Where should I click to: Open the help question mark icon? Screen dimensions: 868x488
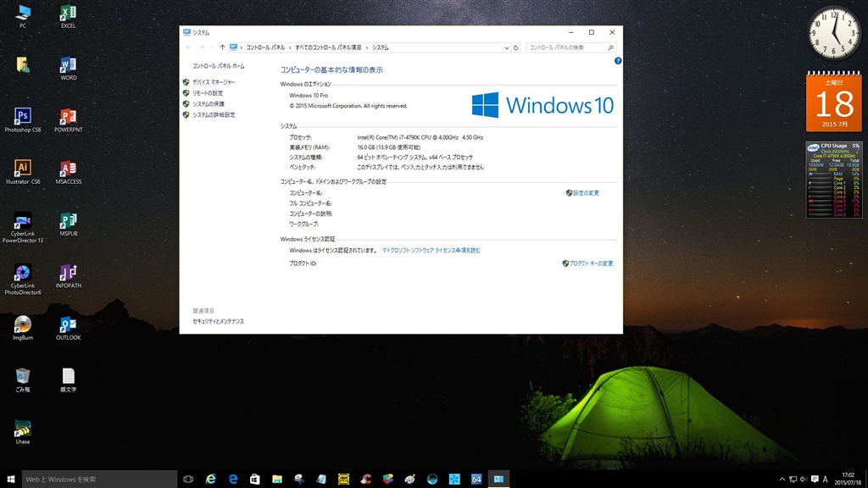pos(618,61)
